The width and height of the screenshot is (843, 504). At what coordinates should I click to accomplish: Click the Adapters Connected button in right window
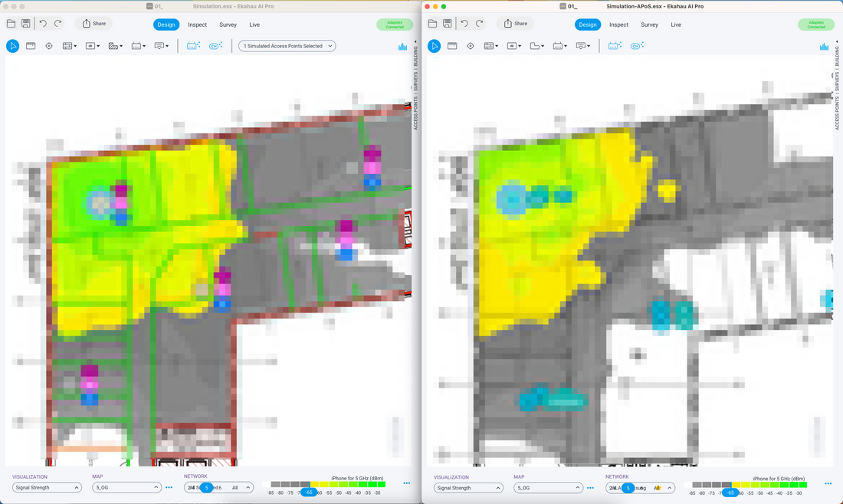[x=815, y=25]
